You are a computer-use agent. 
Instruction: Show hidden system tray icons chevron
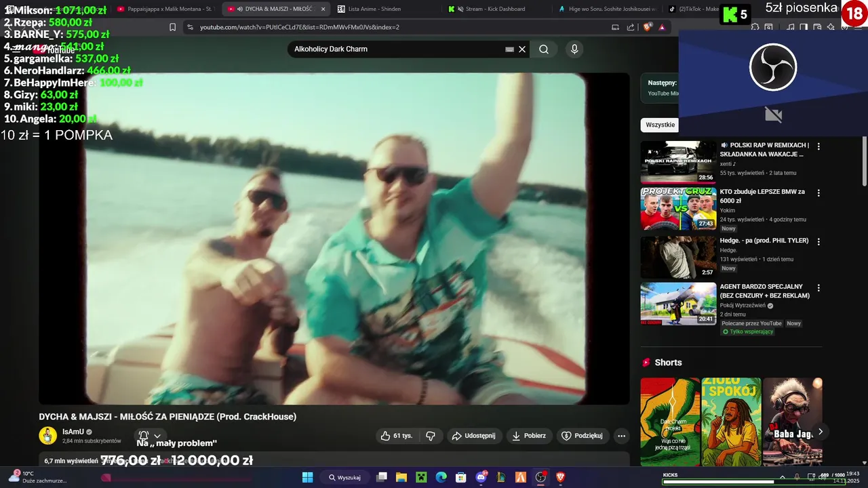point(783,477)
